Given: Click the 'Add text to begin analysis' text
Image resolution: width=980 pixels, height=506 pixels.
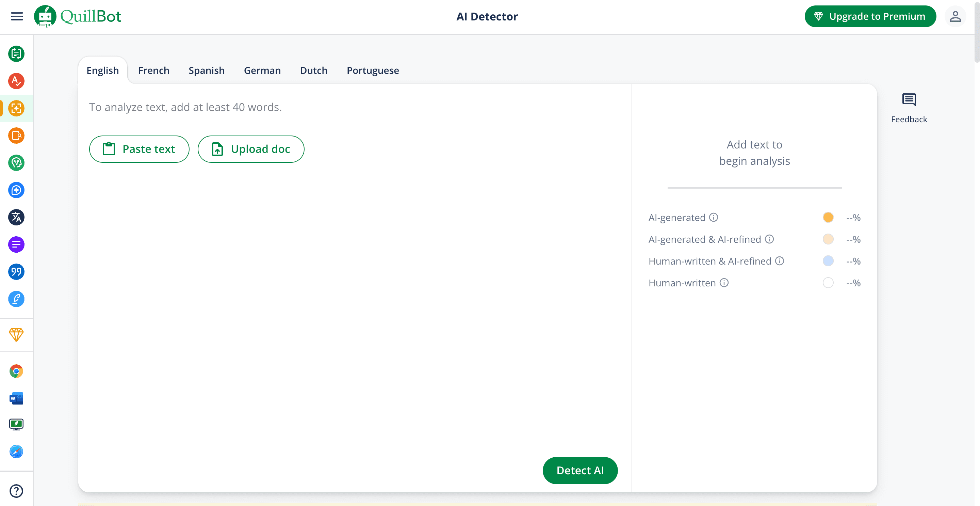Looking at the screenshot, I should (754, 153).
